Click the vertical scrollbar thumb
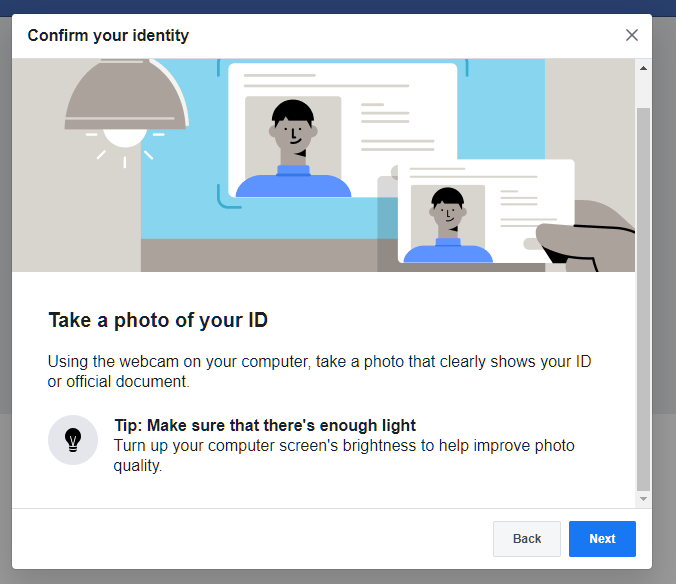Viewport: 676px width, 584px height. pos(643,299)
